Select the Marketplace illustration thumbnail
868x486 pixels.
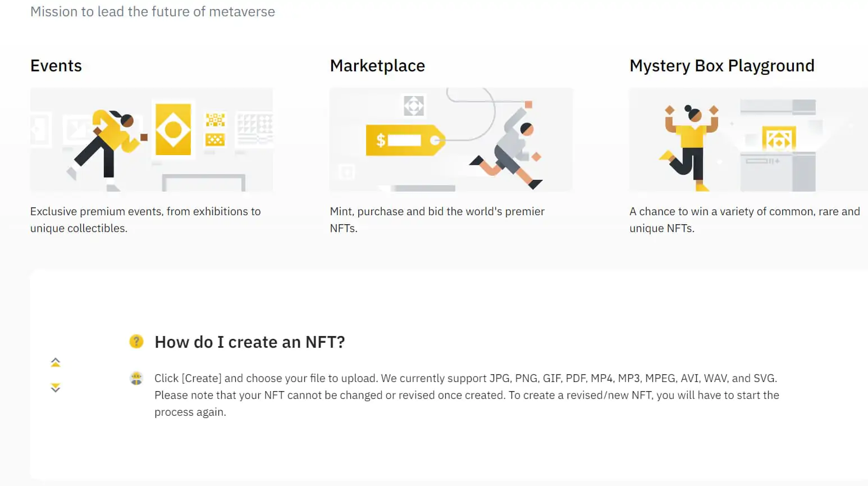[x=451, y=139]
